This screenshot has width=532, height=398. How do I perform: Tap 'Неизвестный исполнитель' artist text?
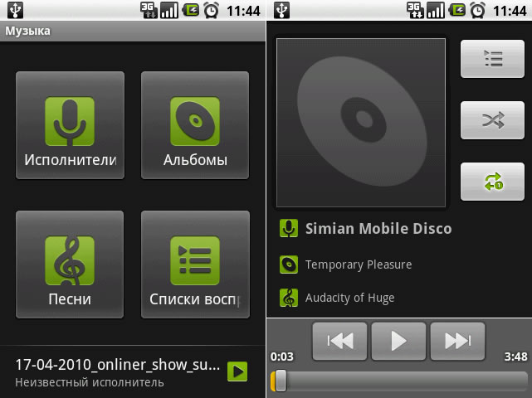tap(90, 382)
